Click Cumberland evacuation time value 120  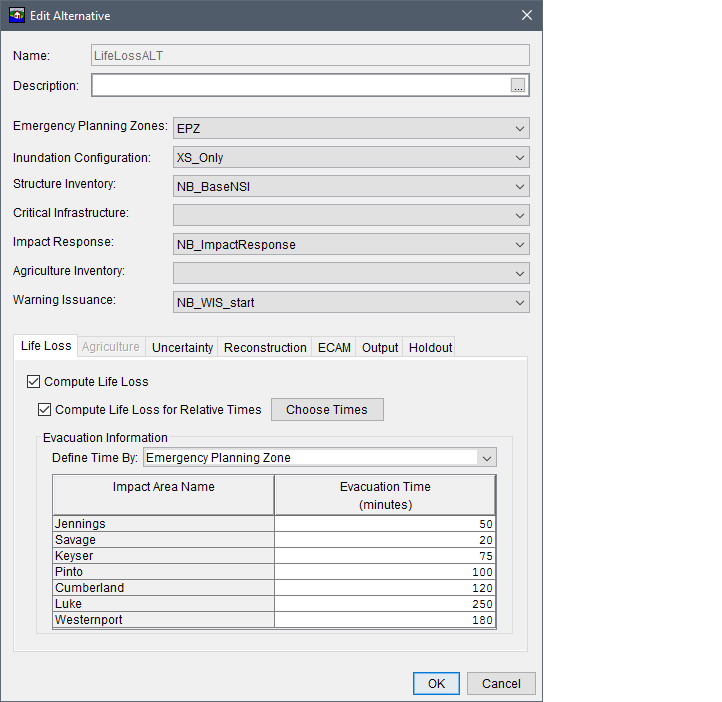click(385, 587)
